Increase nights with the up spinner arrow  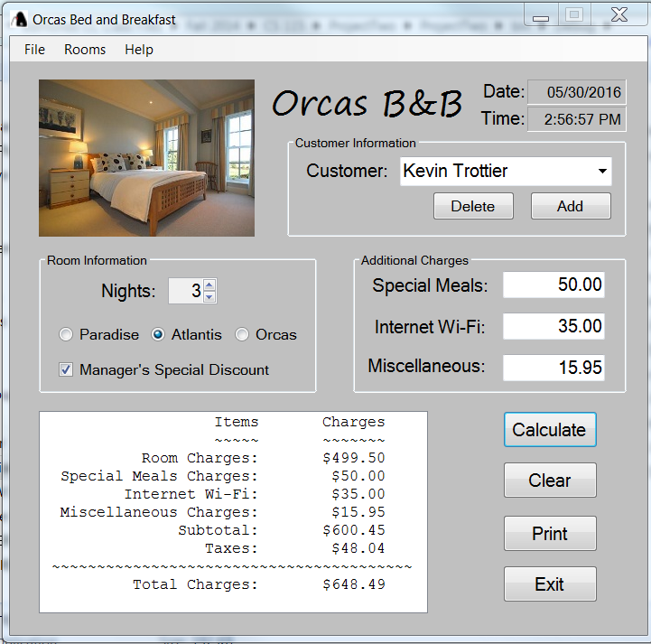click(x=209, y=285)
